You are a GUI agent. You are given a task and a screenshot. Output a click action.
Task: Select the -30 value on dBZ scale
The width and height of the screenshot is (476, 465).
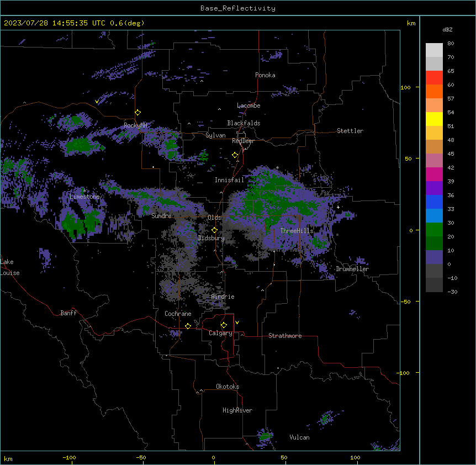[452, 292]
